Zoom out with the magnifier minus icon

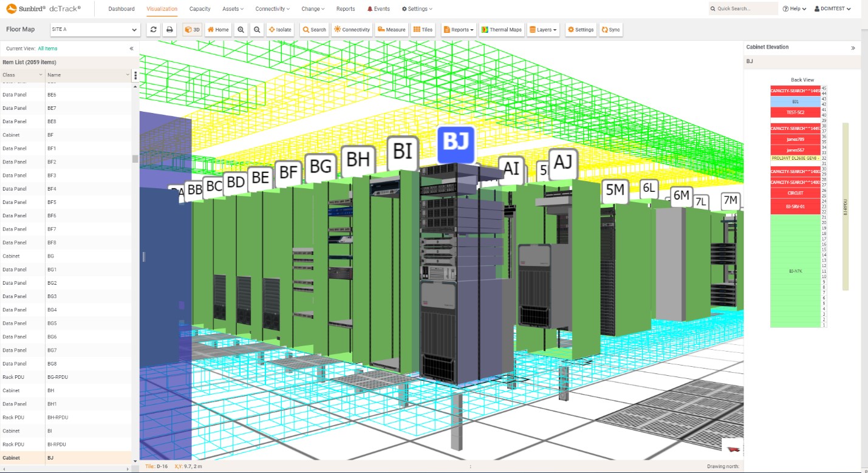pos(257,30)
